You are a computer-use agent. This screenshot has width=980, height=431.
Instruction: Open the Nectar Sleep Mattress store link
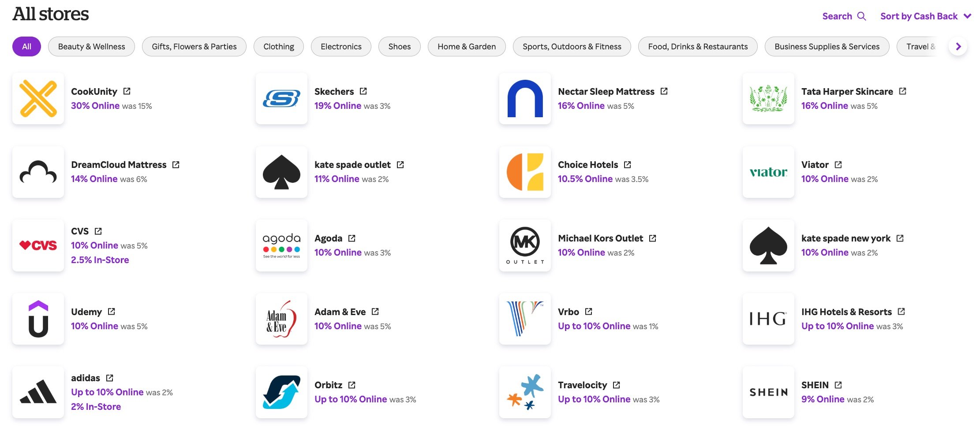[x=606, y=91]
